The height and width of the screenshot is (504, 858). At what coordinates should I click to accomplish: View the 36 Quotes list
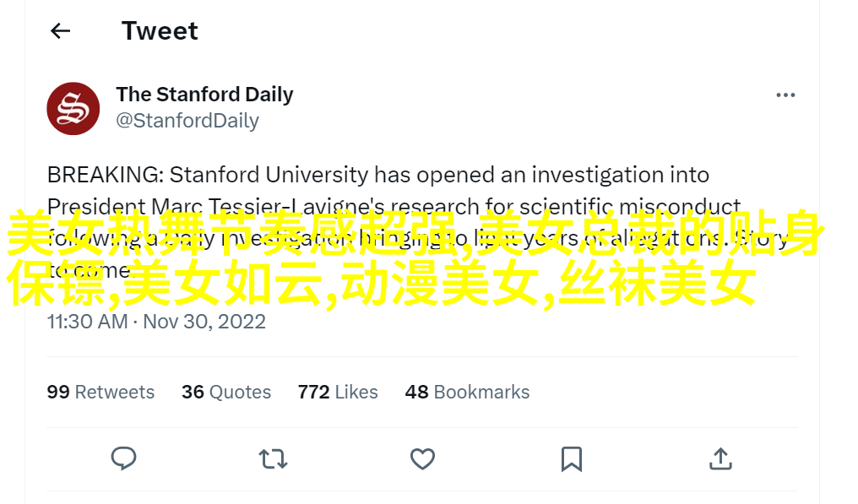[226, 392]
